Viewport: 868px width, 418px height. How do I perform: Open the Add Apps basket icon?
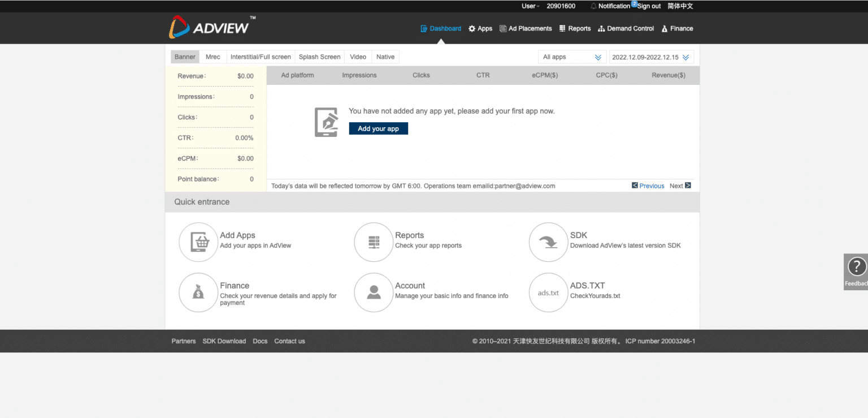click(x=198, y=242)
